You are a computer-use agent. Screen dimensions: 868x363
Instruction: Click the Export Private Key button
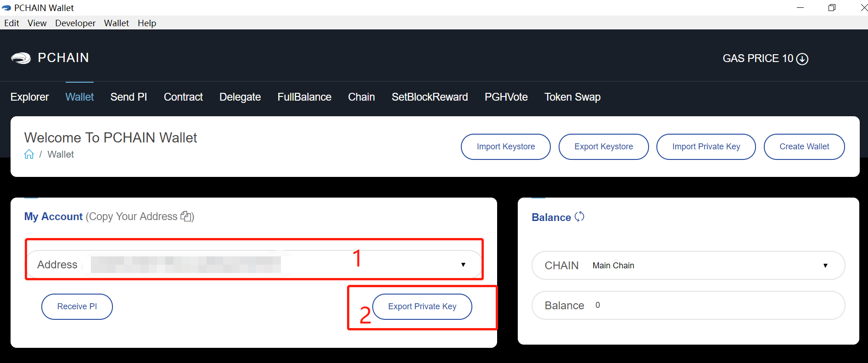[422, 306]
